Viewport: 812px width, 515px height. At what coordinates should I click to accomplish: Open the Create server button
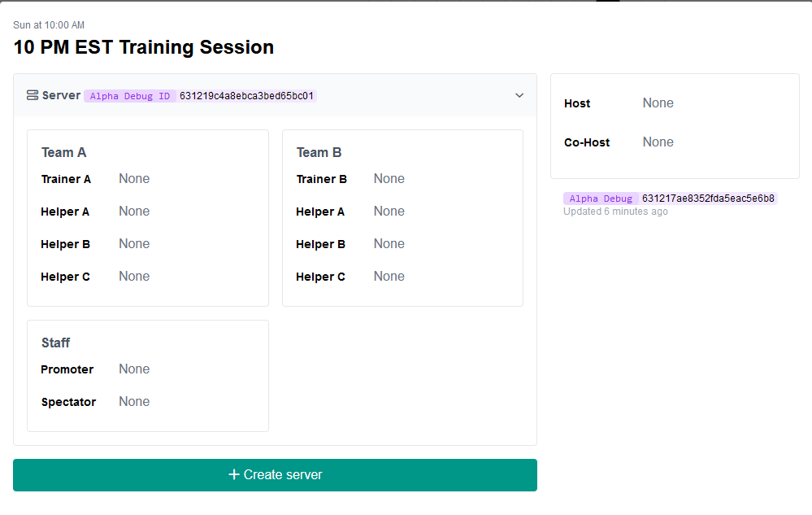(274, 475)
